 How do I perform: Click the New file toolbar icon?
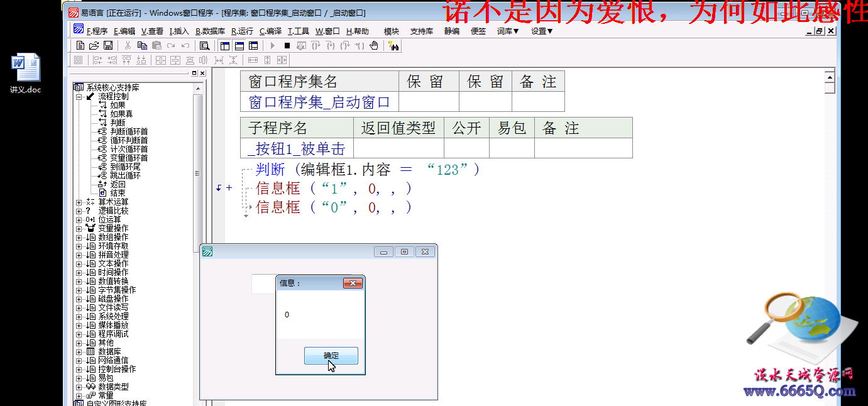pos(80,45)
